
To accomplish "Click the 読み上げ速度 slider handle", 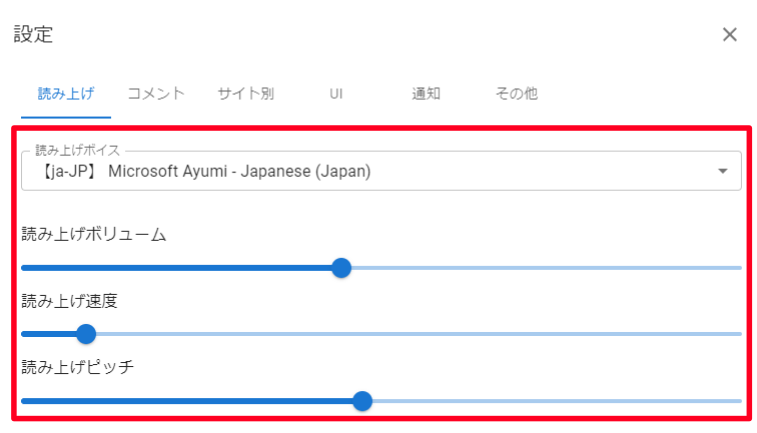I will click(x=86, y=334).
